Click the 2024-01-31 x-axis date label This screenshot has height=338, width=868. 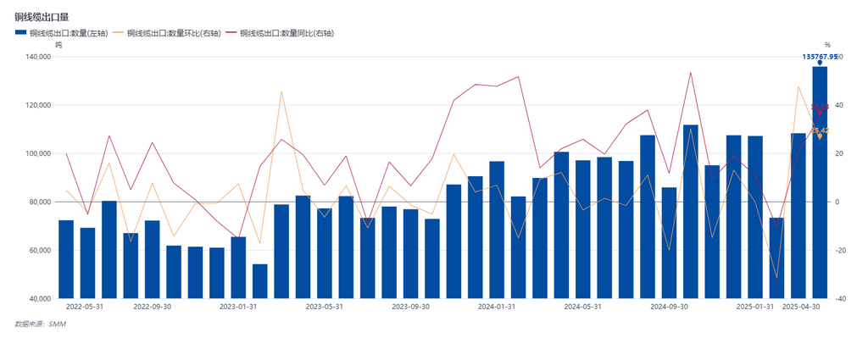click(x=497, y=307)
